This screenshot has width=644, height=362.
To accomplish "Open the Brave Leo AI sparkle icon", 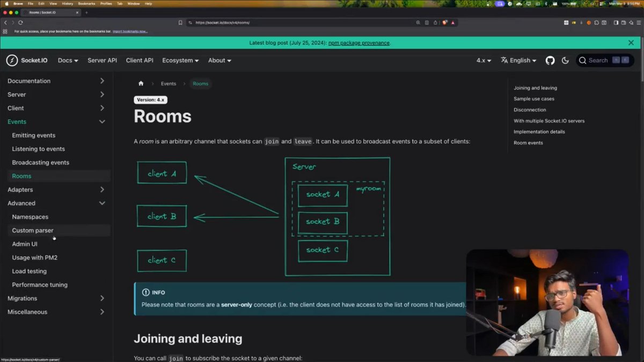I will pyautogui.click(x=631, y=23).
